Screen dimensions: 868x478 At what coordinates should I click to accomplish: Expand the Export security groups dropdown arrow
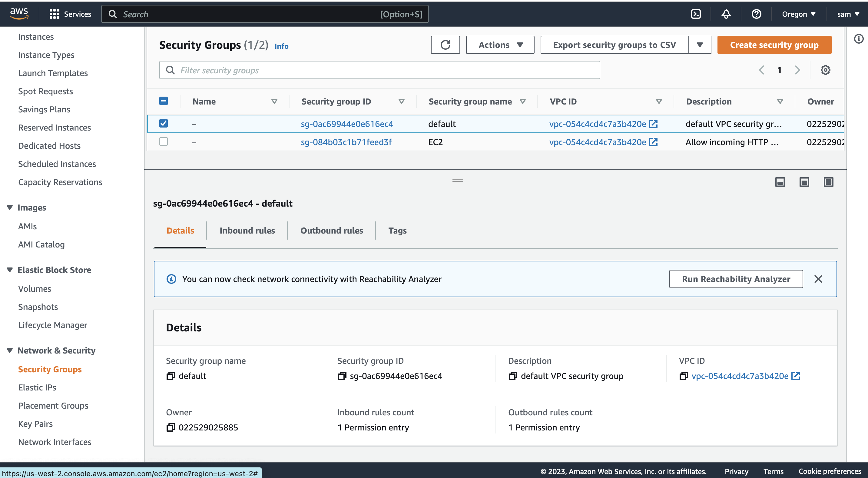pyautogui.click(x=700, y=45)
